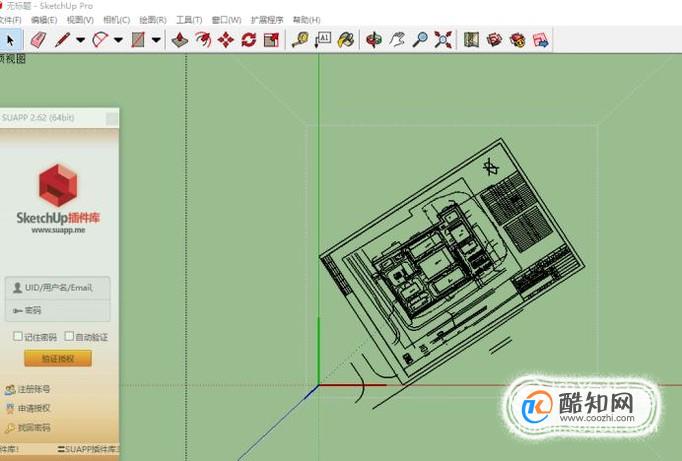682x461 pixels.
Task: Click the SketchUp插件库 red cube logo
Action: [58, 185]
